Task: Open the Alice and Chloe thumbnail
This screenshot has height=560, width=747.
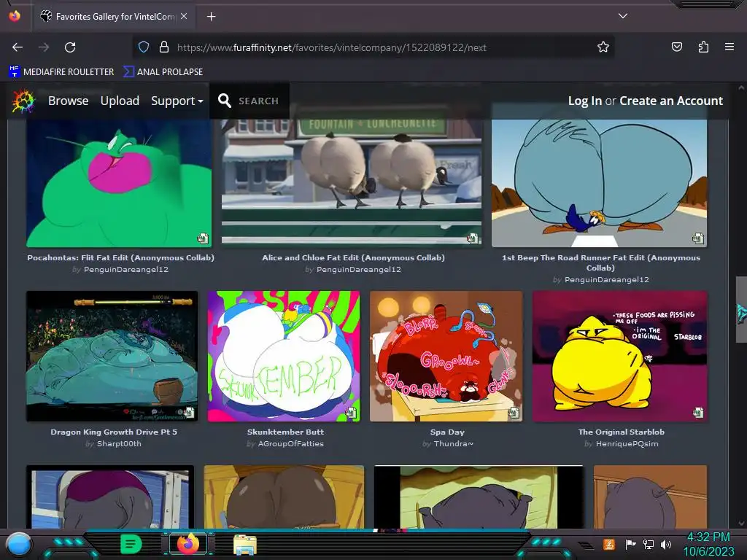Action: click(x=352, y=183)
